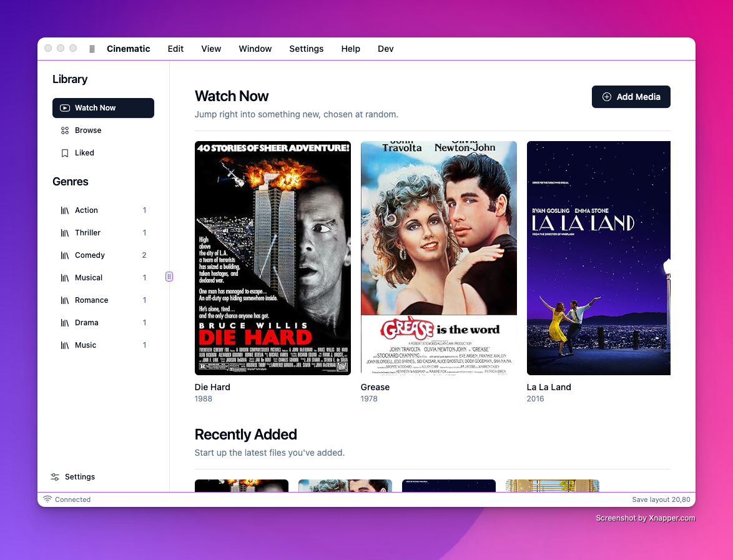Click the Grease title text
The width and height of the screenshot is (733, 560).
click(x=375, y=387)
